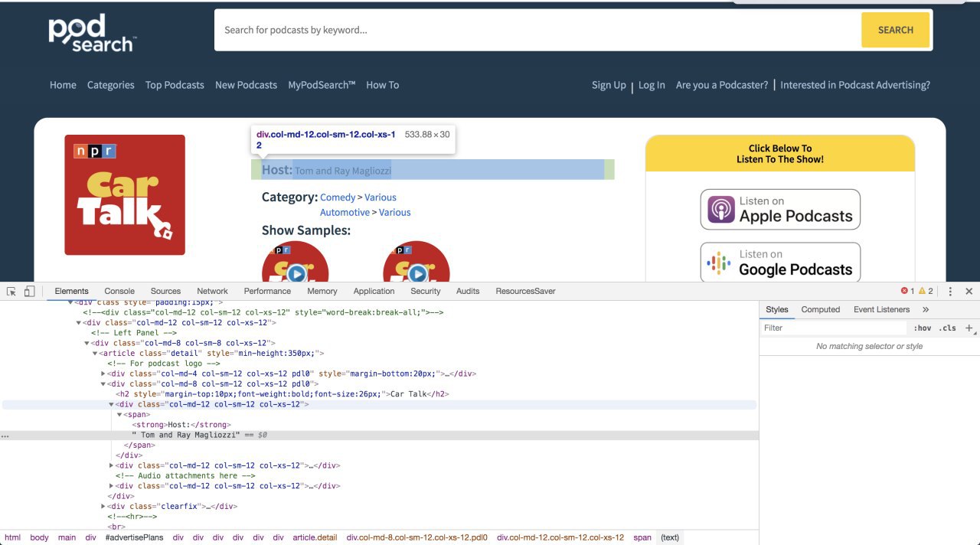This screenshot has height=545, width=980.
Task: Click the Car Talk NPR podcast logo
Action: tap(125, 194)
